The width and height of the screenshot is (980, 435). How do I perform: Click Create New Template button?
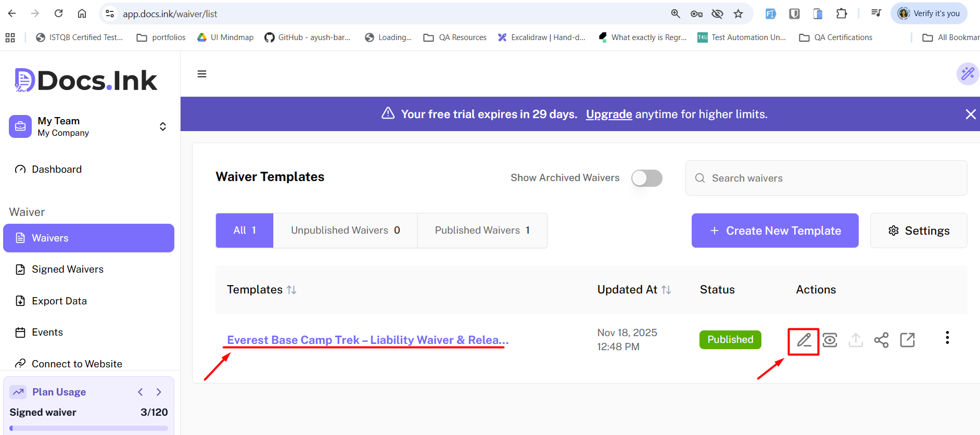click(774, 231)
